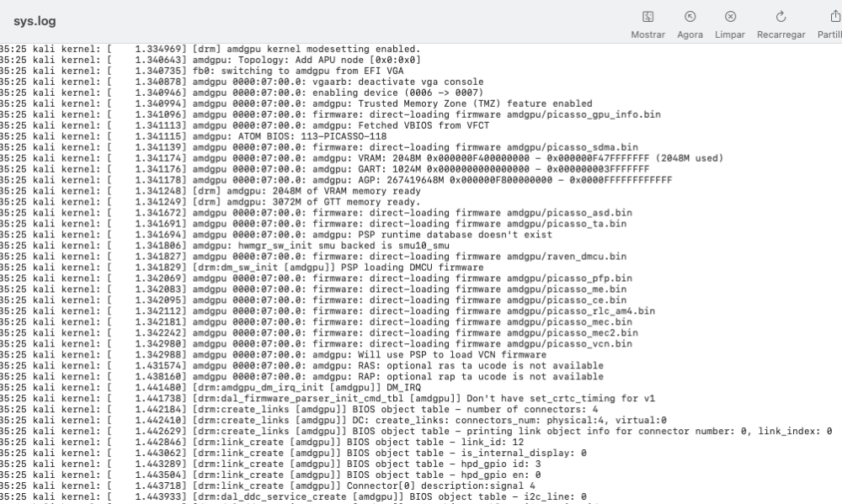Select the picasso_vcn.bin firmware line
Viewport: 842px width, 504px height.
click(x=317, y=343)
